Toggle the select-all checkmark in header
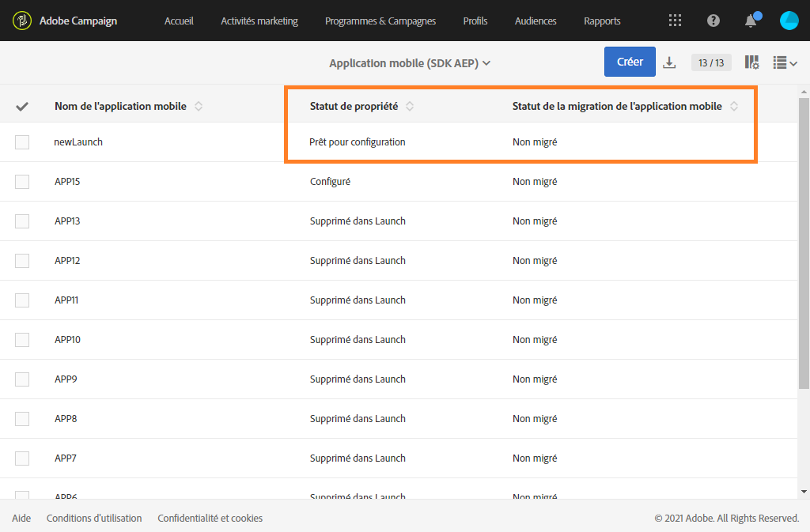Image resolution: width=810 pixels, height=532 pixels. pos(22,106)
